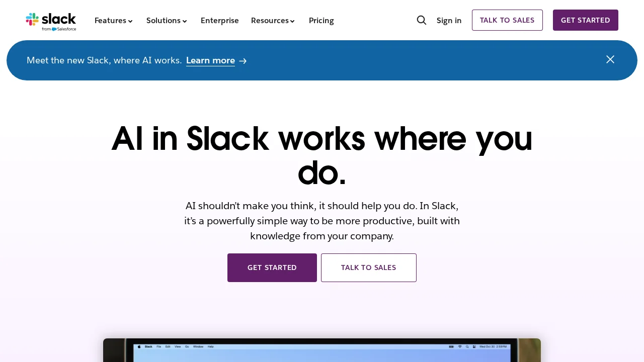
Task: Expand the Resources dropdown
Action: (x=273, y=21)
